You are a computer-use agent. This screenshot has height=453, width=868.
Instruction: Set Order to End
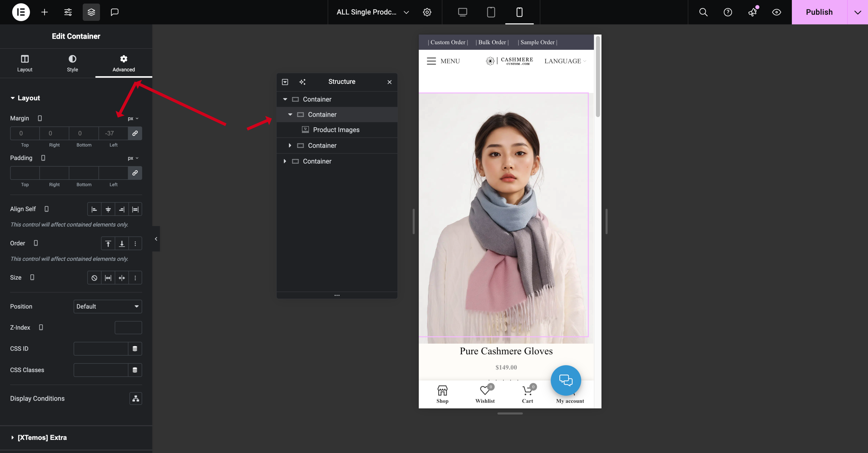click(x=122, y=244)
